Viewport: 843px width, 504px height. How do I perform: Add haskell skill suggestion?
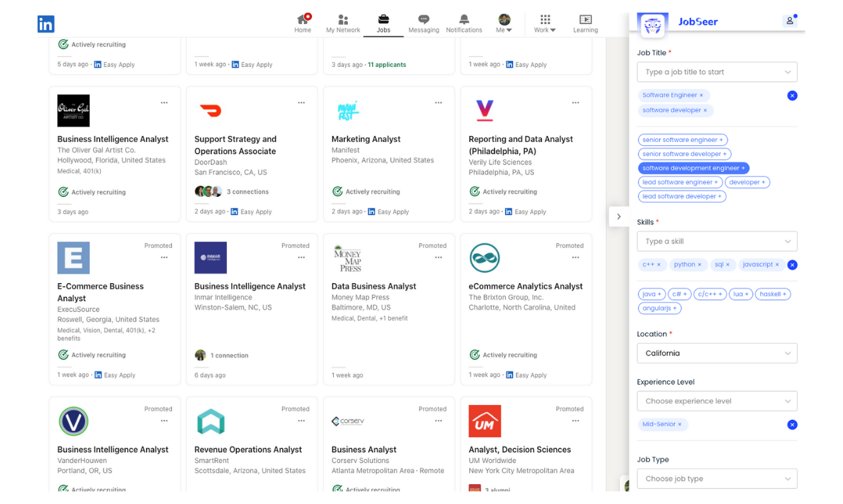point(773,294)
